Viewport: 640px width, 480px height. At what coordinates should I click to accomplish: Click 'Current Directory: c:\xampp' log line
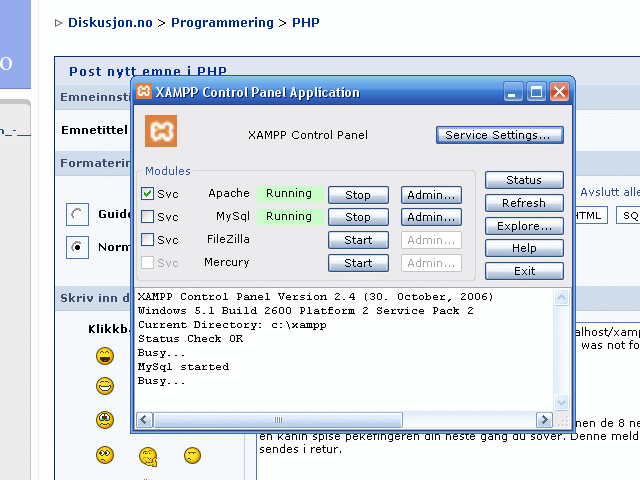click(232, 325)
